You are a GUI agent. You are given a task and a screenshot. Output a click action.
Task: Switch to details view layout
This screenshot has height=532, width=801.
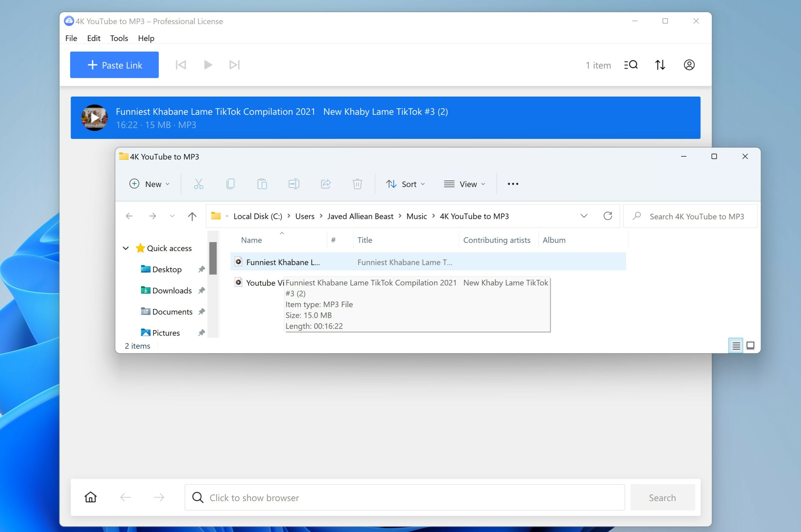coord(736,346)
